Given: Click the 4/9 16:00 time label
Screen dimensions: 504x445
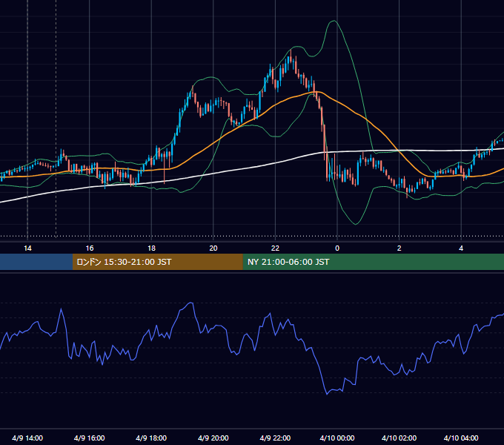Looking at the screenshot, I should (x=90, y=438).
